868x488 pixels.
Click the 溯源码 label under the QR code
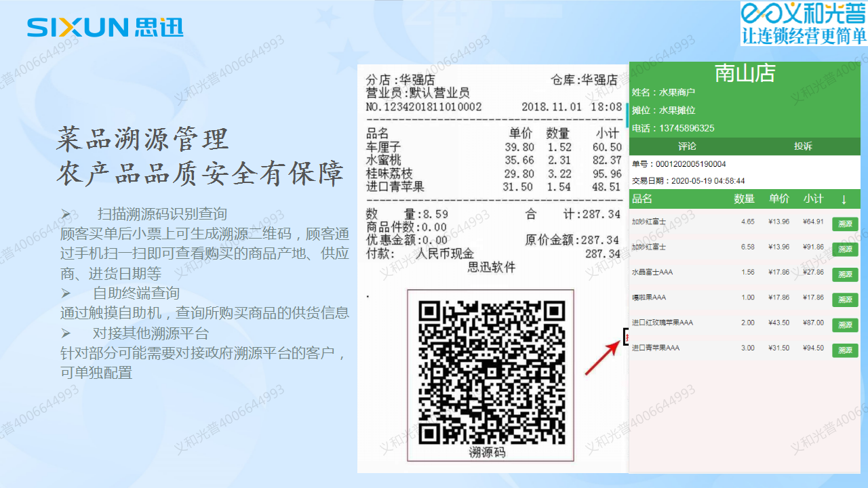[487, 452]
